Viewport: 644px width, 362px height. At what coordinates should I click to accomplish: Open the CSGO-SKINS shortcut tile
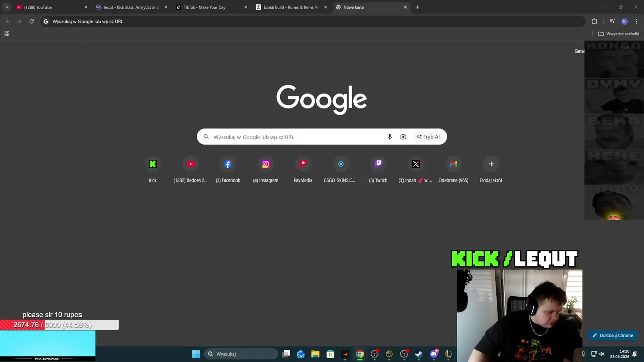[x=341, y=170]
